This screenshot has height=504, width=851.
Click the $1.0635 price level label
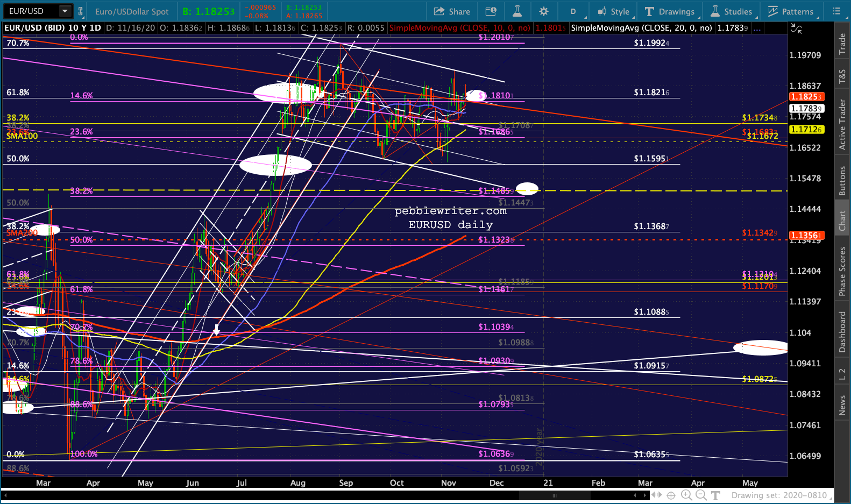point(651,455)
